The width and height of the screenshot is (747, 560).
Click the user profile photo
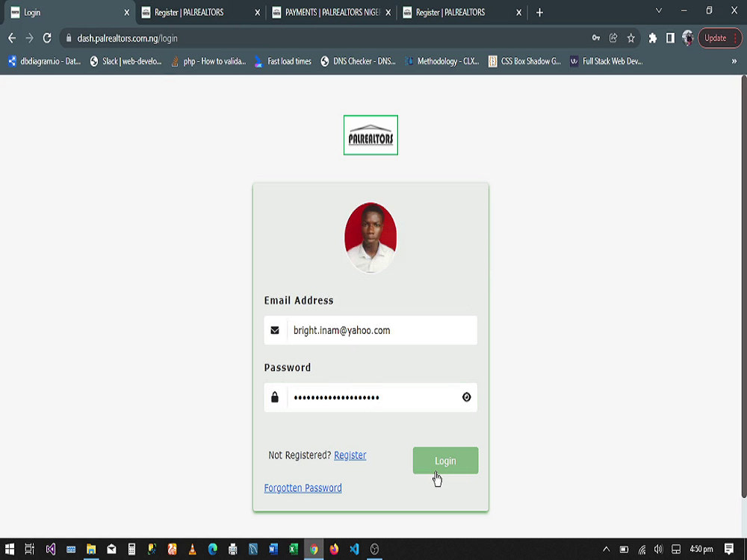pos(371,237)
